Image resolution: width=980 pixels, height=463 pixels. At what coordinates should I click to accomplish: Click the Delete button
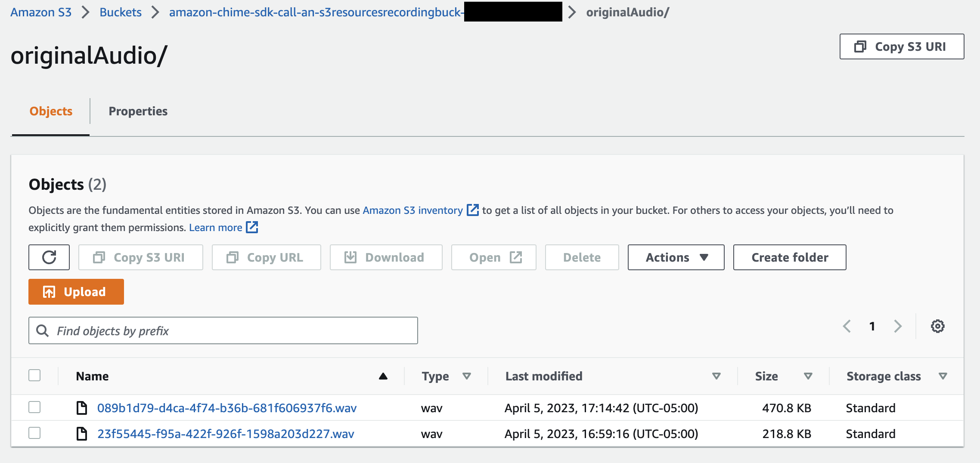tap(582, 257)
